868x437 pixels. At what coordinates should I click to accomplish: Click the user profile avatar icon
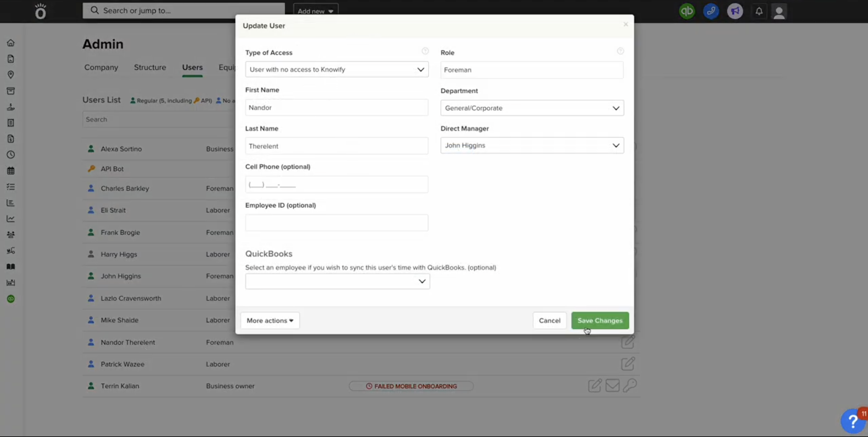[x=779, y=12]
